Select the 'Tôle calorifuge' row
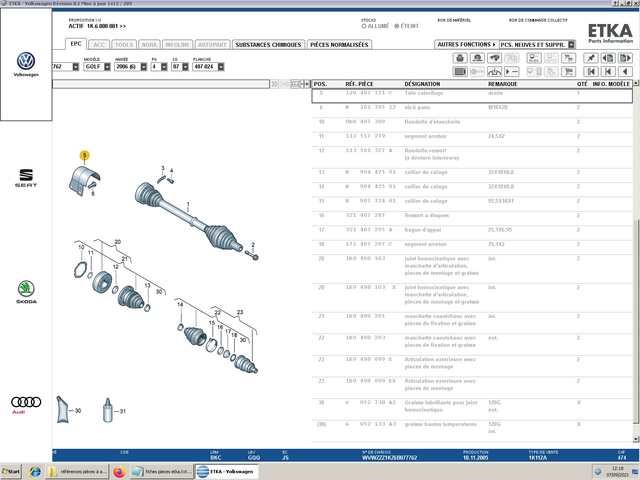The image size is (640, 480). [x=472, y=96]
